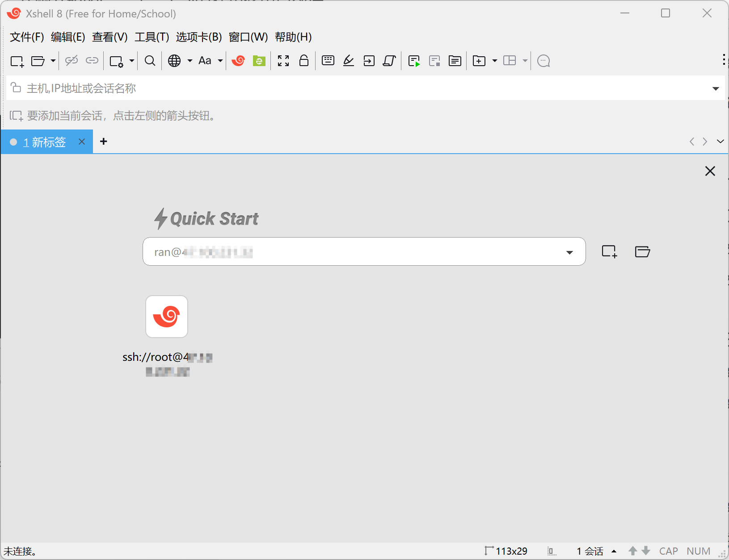729x560 pixels.
Task: Close the Quick Start panel
Action: (x=710, y=171)
